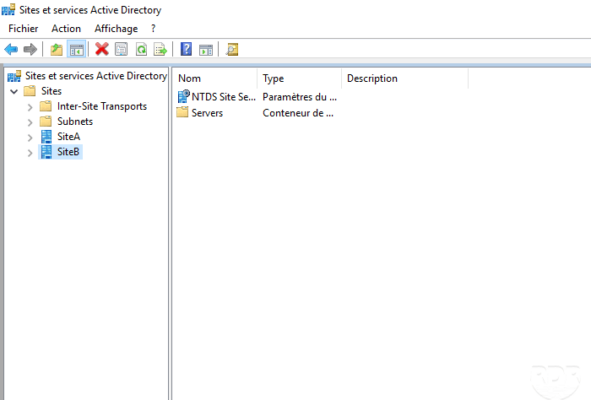The image size is (591, 400).
Task: Collapse the Sites tree node
Action: click(14, 91)
